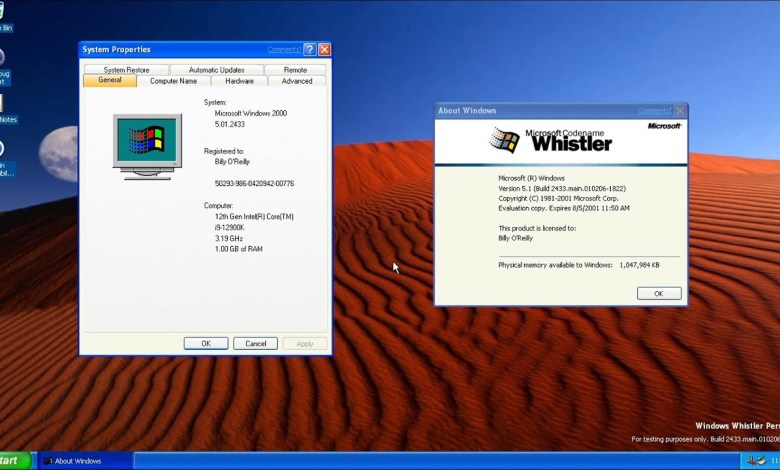The image size is (780, 470).
Task: Click the tray icon with green check
Action: [762, 461]
